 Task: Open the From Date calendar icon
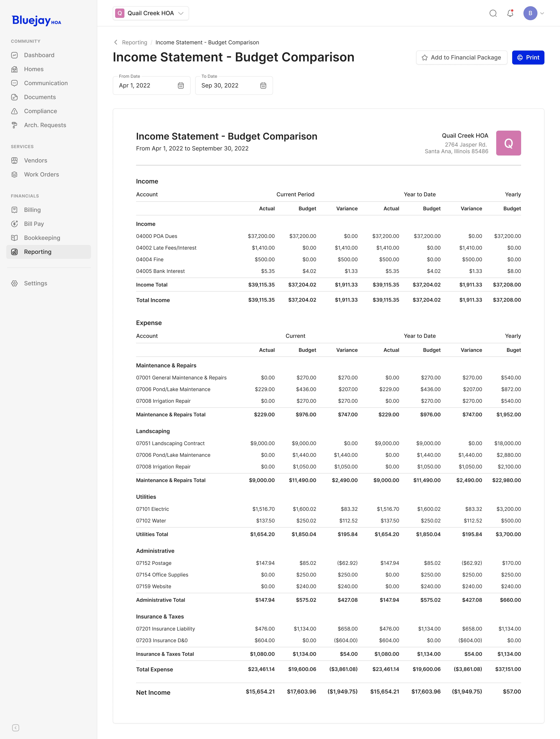pos(181,86)
